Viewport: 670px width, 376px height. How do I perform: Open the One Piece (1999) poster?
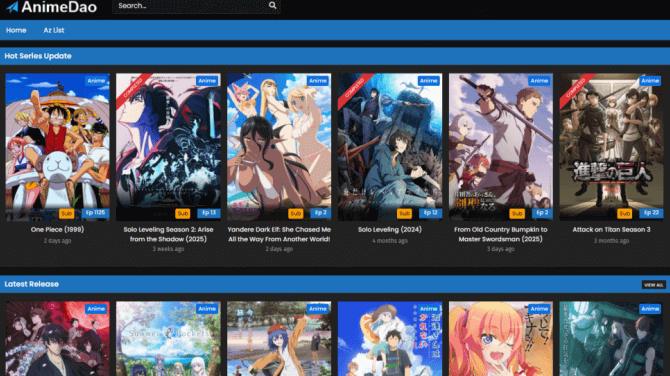pos(57,147)
